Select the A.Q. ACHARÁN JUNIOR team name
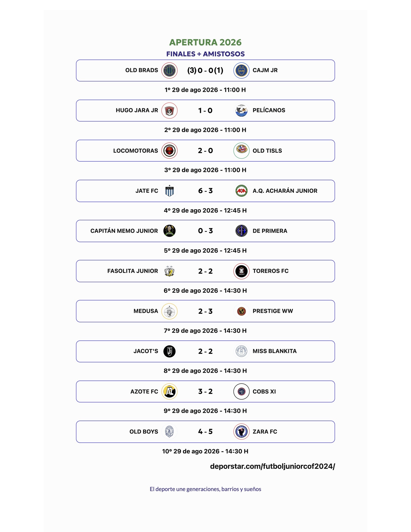This screenshot has height=532, width=411. pyautogui.click(x=285, y=191)
